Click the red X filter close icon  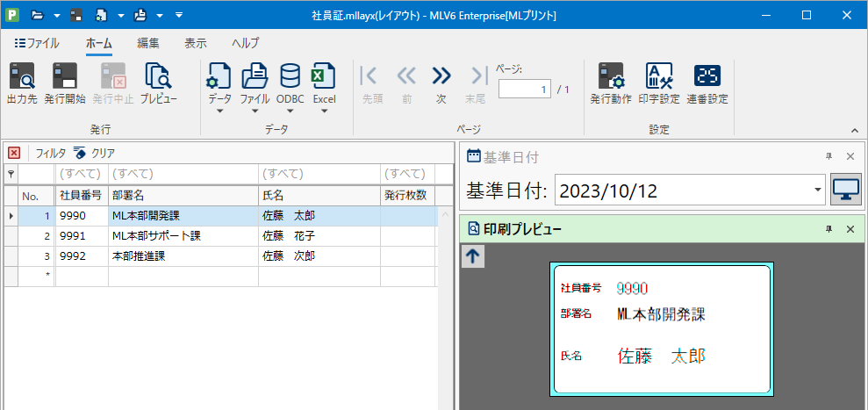pyautogui.click(x=14, y=153)
